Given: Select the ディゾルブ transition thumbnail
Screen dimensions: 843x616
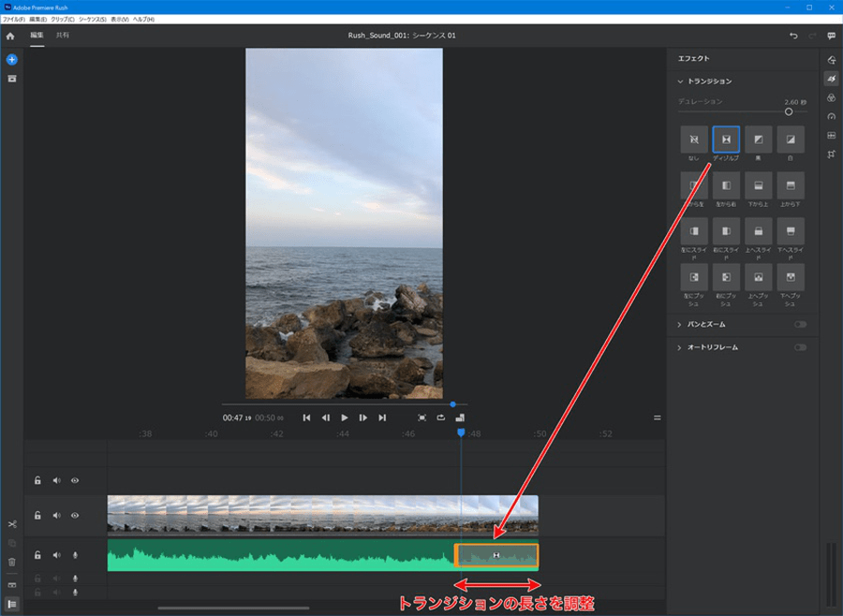Looking at the screenshot, I should (x=726, y=139).
